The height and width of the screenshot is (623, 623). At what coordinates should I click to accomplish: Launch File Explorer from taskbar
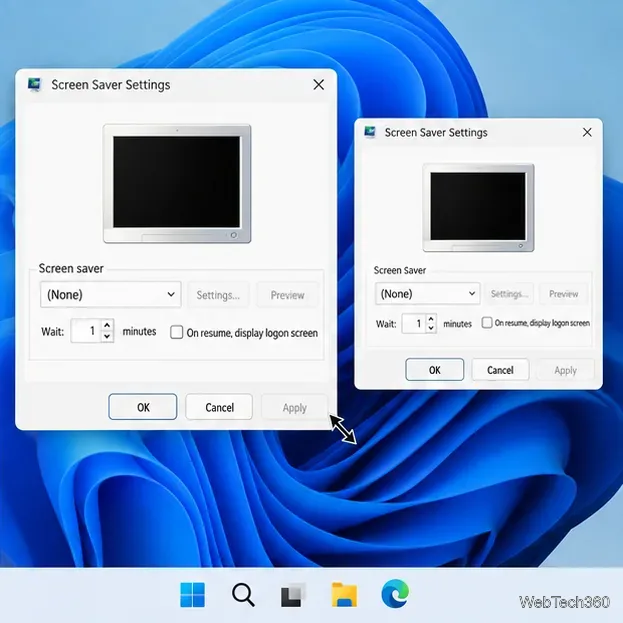pos(344,594)
